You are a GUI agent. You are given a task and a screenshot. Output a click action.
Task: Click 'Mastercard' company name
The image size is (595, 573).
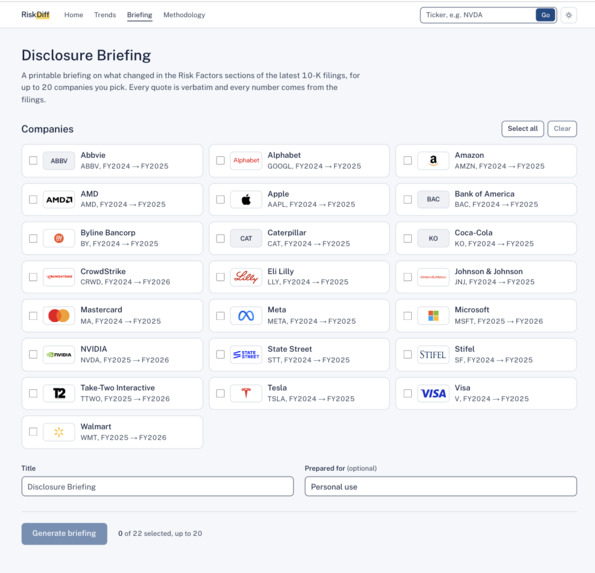point(101,310)
